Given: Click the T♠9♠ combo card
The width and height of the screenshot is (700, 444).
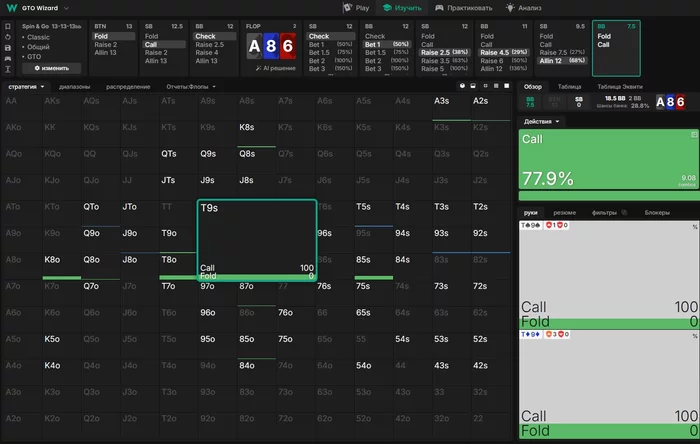Looking at the screenshot, I should click(x=609, y=275).
